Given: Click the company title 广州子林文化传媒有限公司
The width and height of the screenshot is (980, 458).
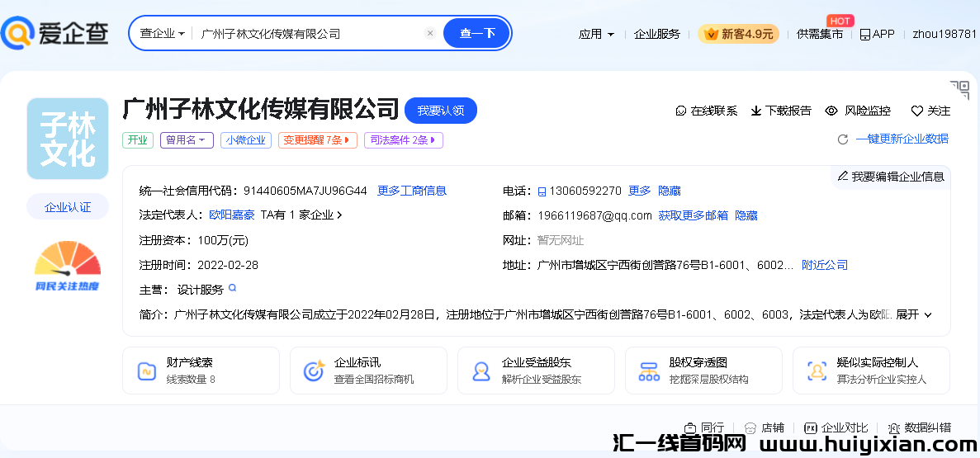Looking at the screenshot, I should click(x=261, y=110).
